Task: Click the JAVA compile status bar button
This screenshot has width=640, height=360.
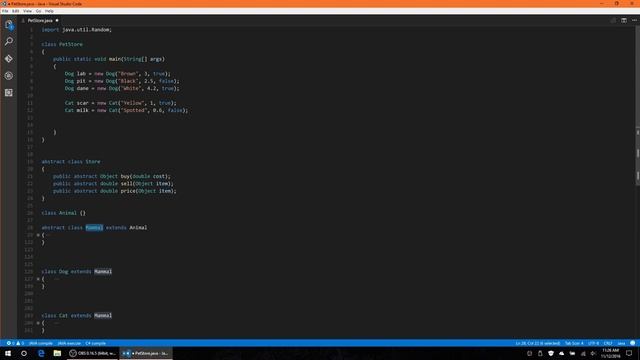Action: point(41,343)
